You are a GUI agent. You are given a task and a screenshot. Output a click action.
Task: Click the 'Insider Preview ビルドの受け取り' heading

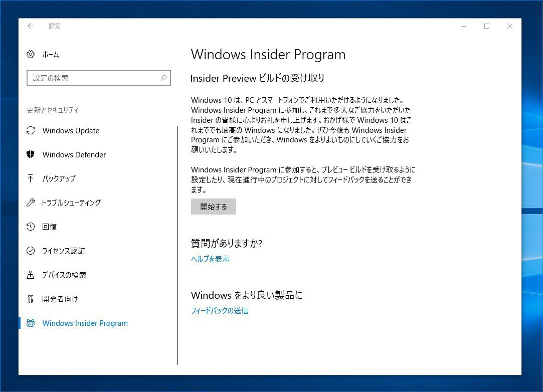[x=257, y=78]
